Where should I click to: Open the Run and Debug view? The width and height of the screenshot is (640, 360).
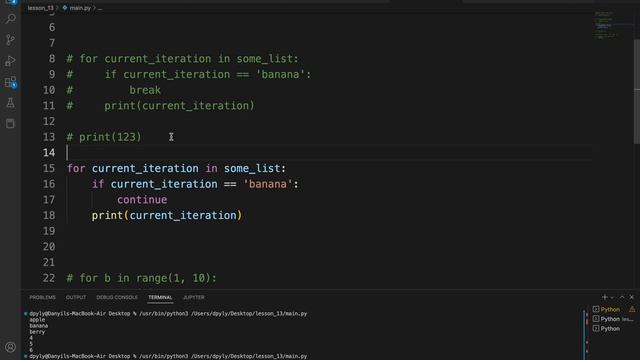[11, 61]
